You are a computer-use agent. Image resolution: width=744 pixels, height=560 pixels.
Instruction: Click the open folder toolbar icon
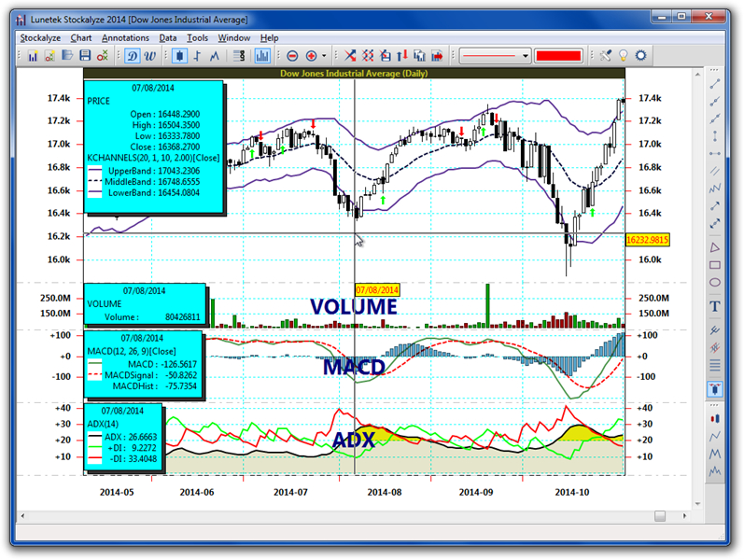click(67, 56)
